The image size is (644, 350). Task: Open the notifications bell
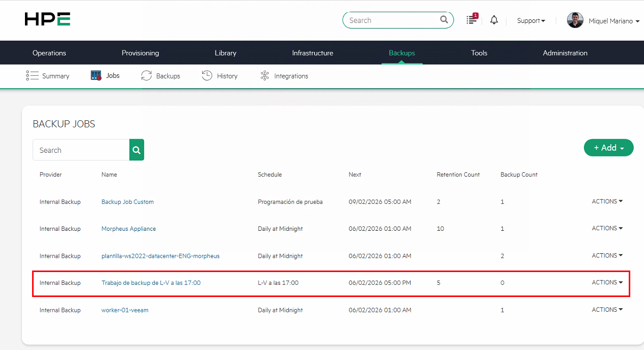(x=494, y=20)
